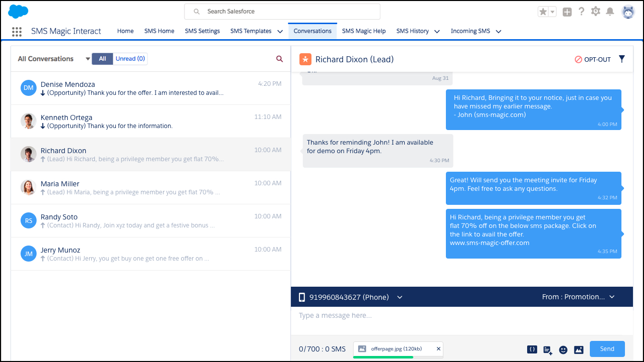The image size is (644, 362).
Task: Click the merge field braces icon
Action: coord(532,349)
